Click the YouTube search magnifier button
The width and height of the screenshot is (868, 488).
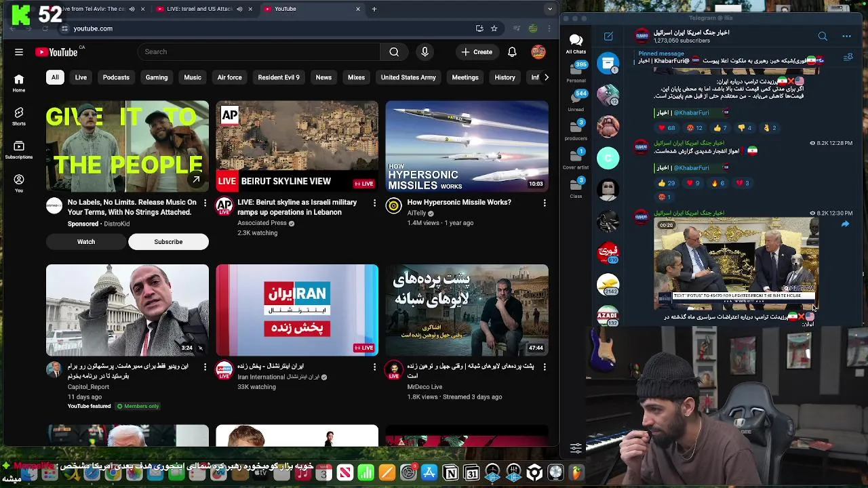click(394, 52)
